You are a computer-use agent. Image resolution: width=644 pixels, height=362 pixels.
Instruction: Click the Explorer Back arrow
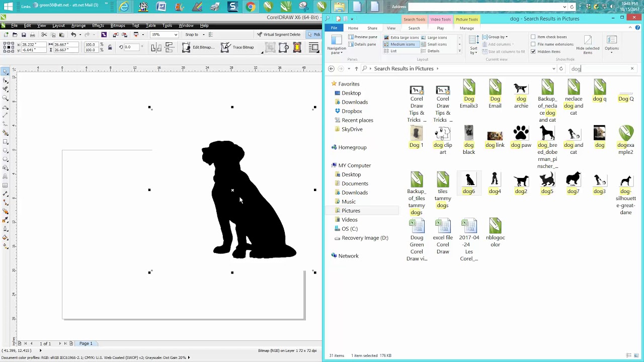[x=331, y=69]
